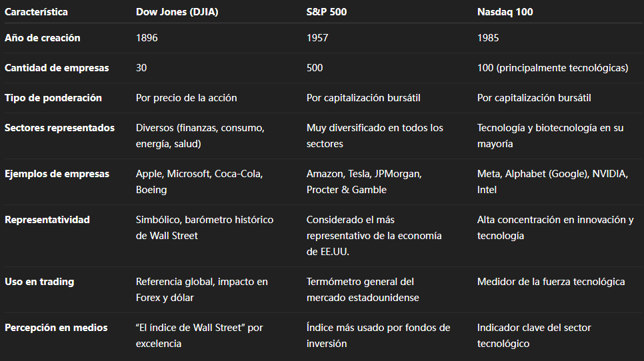The height and width of the screenshot is (361, 644).
Task: Click 'Simbólico, barómetro histórico de Wall Street'
Action: (x=204, y=228)
